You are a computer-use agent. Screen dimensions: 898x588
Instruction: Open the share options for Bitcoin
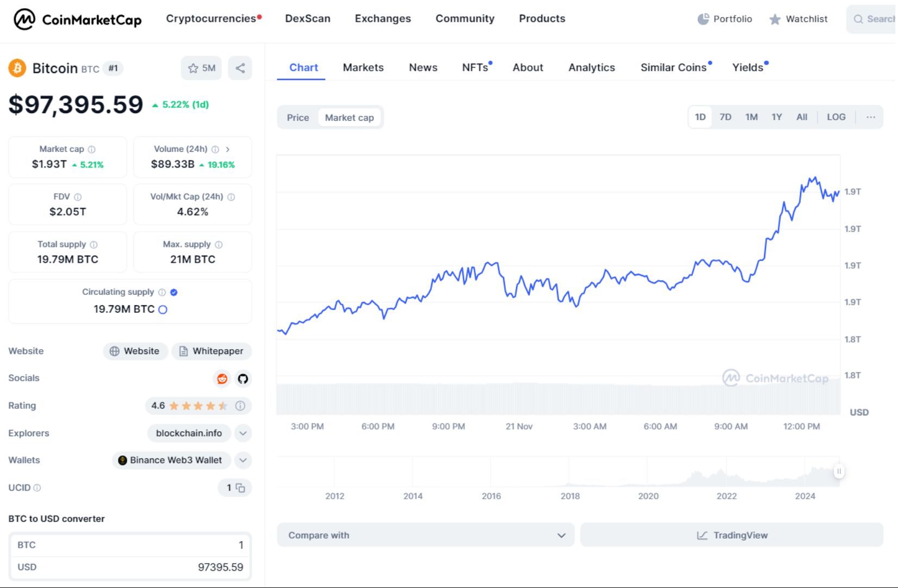pyautogui.click(x=240, y=68)
